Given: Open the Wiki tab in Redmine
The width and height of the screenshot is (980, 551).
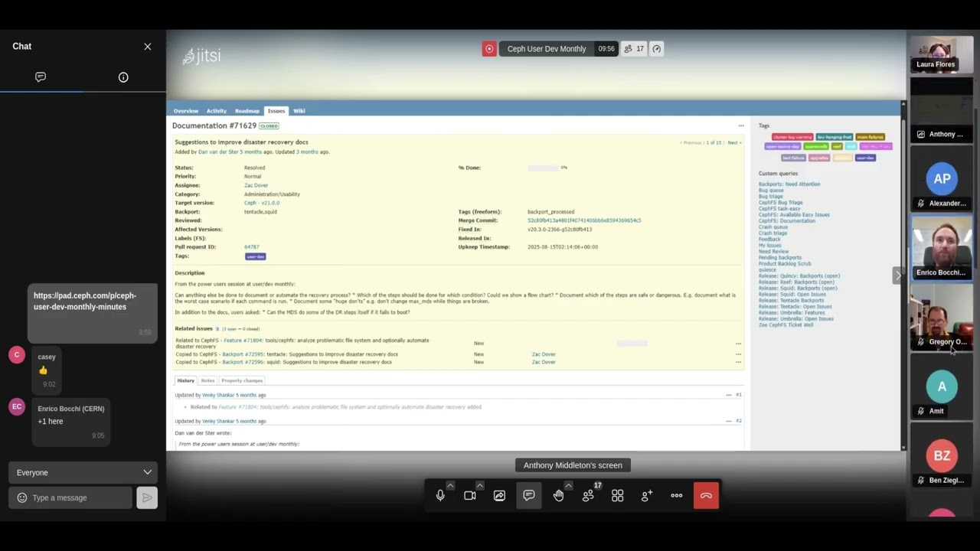Looking at the screenshot, I should [299, 111].
